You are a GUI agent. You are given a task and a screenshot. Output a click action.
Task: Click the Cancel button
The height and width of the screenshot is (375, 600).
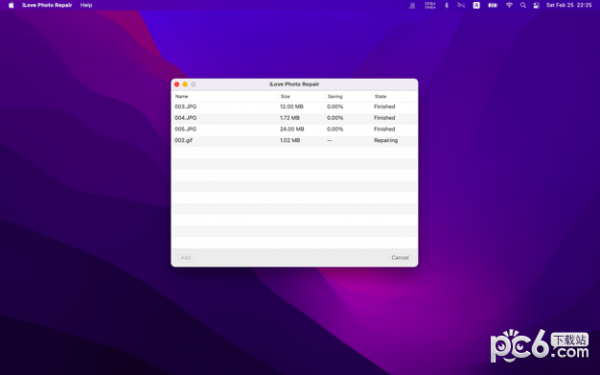click(400, 258)
